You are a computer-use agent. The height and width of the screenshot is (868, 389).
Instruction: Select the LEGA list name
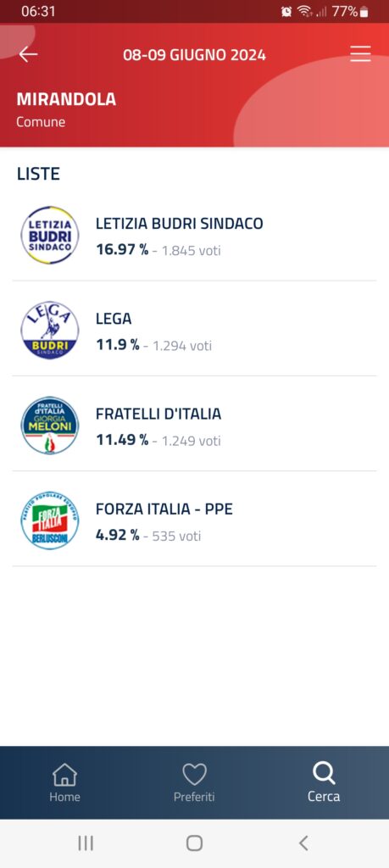pos(114,319)
